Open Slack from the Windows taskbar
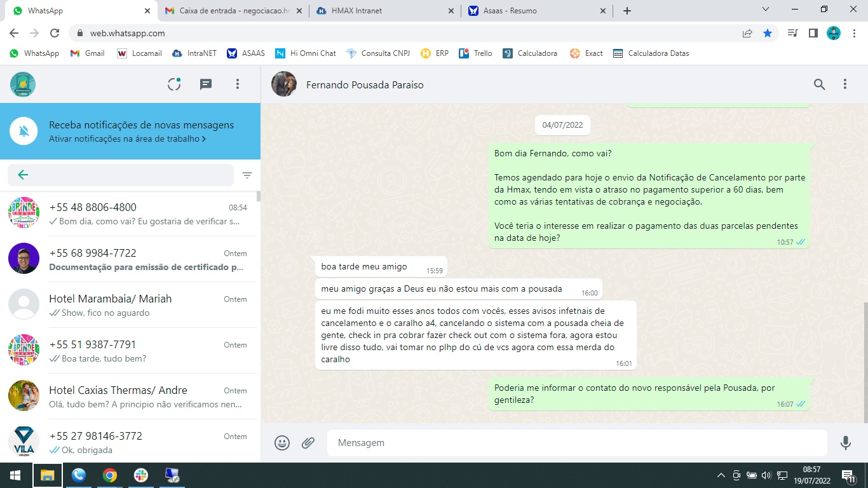 141,475
